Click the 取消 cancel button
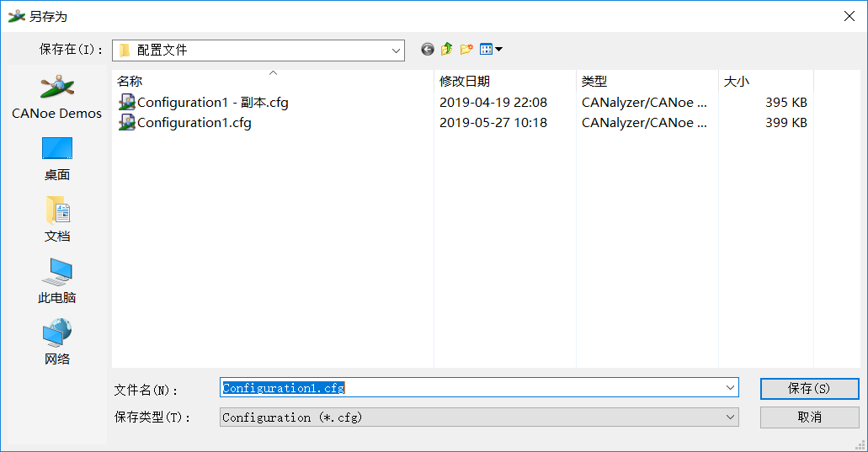Screen dimensions: 868x452 click(x=809, y=417)
